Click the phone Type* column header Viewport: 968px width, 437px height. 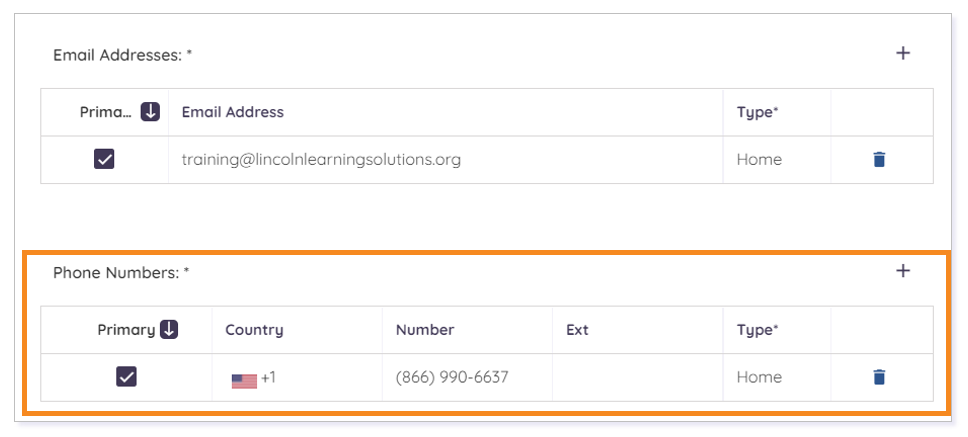pyautogui.click(x=757, y=330)
